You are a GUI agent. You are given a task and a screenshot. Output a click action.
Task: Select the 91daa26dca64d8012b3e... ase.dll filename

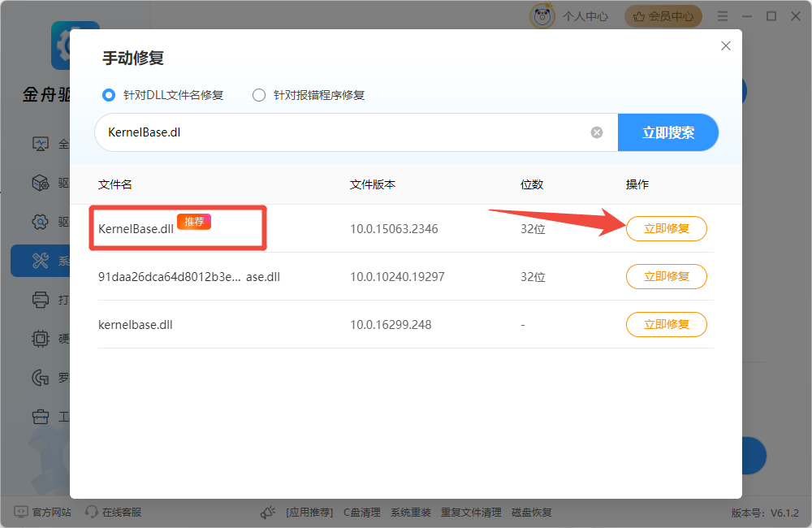tap(189, 277)
